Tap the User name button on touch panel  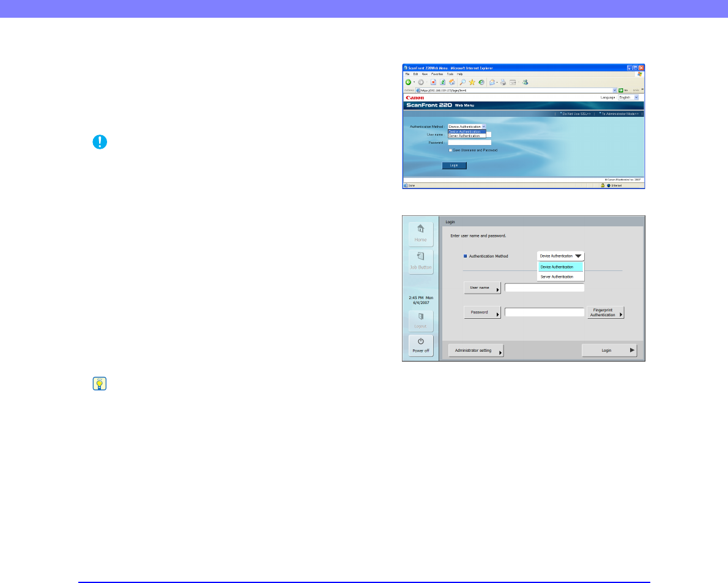[x=483, y=288]
